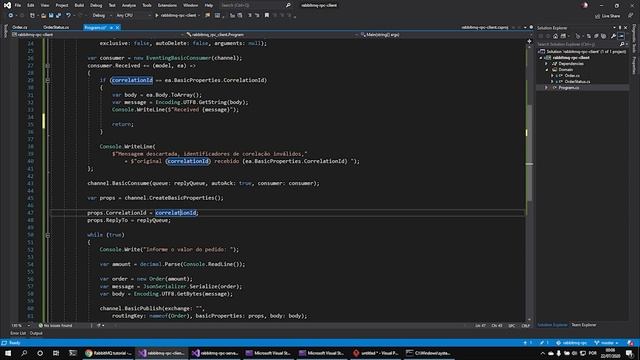Expand the Dependencies node
Image resolution: width=640 pixels, height=360 pixels.
click(x=546, y=64)
